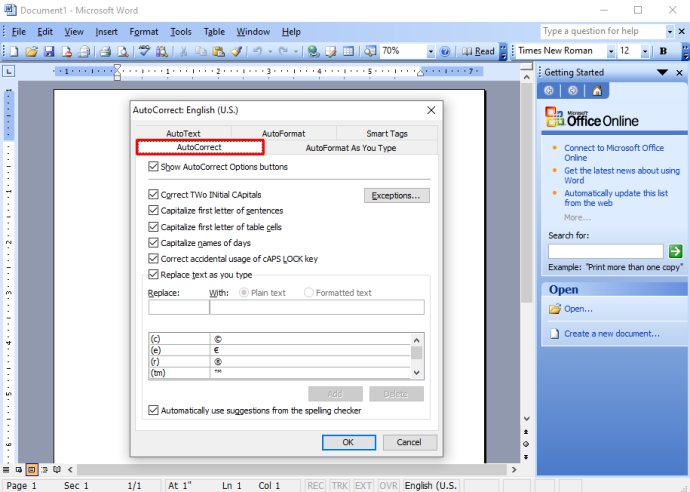The height and width of the screenshot is (492, 690).
Task: Switch to AutoFormat As You Type tab
Action: point(351,148)
